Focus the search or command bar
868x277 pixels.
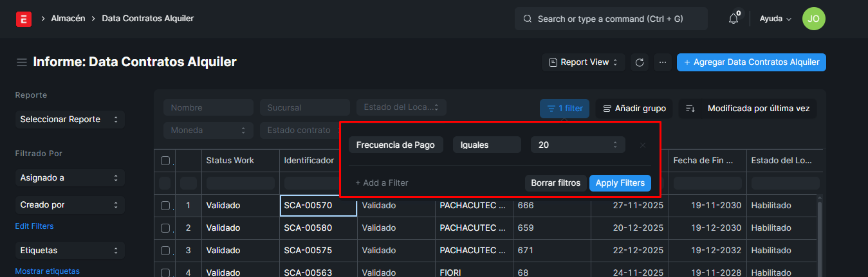tap(611, 19)
